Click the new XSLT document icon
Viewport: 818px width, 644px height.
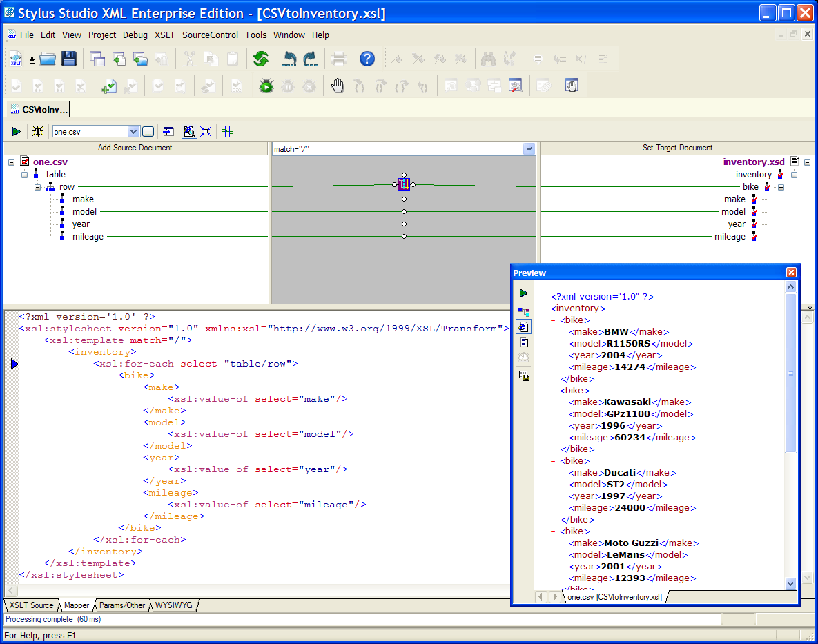(x=16, y=59)
